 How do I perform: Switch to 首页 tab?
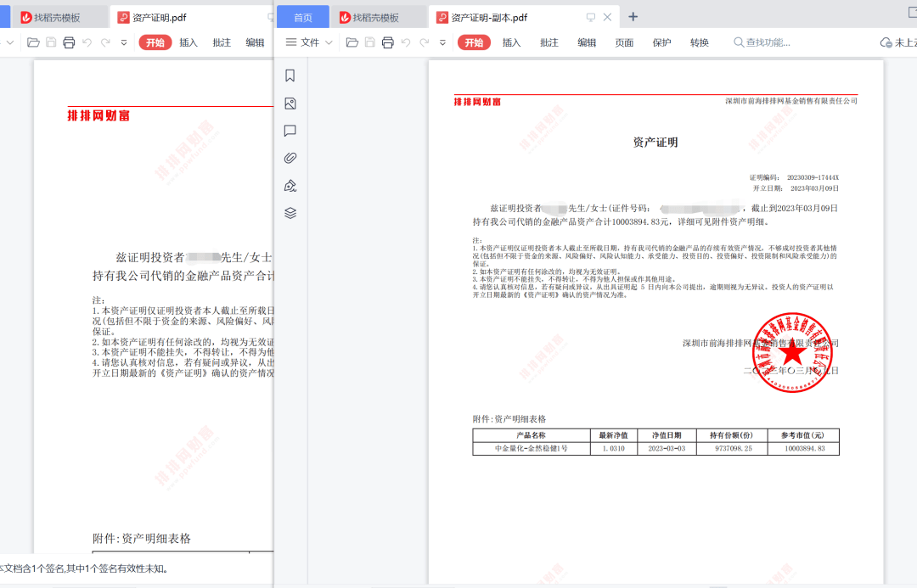(303, 18)
